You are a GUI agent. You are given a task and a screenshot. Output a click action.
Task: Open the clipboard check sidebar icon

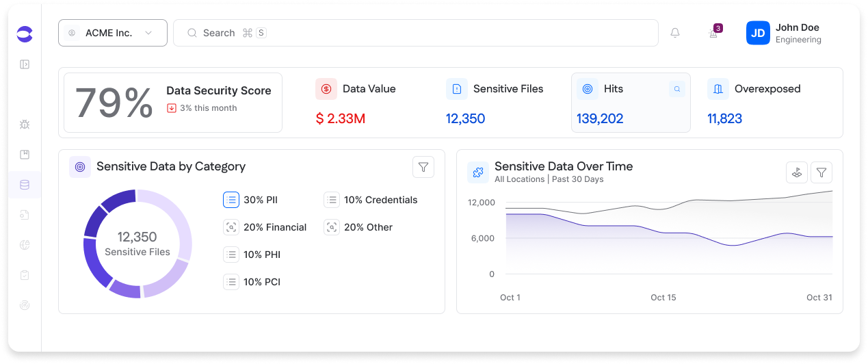pyautogui.click(x=25, y=275)
